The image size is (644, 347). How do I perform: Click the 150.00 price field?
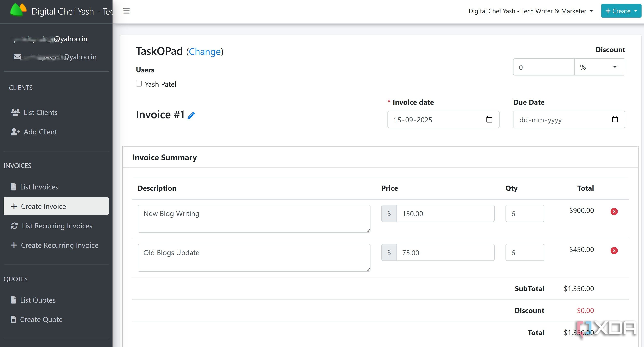click(x=445, y=213)
